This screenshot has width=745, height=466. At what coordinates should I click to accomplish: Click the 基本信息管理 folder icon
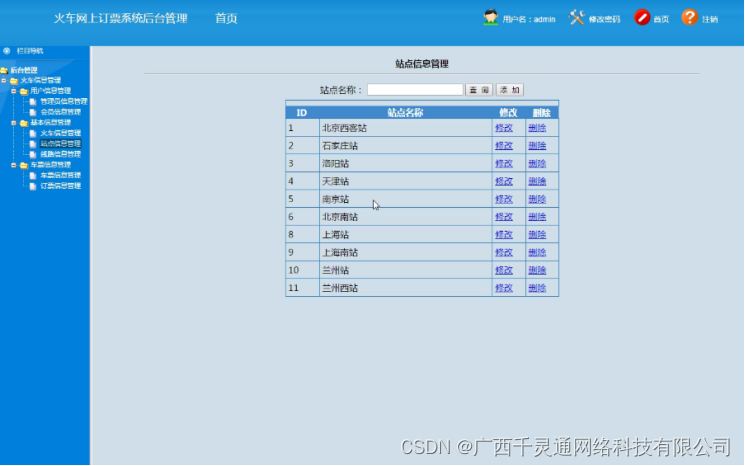tap(24, 123)
